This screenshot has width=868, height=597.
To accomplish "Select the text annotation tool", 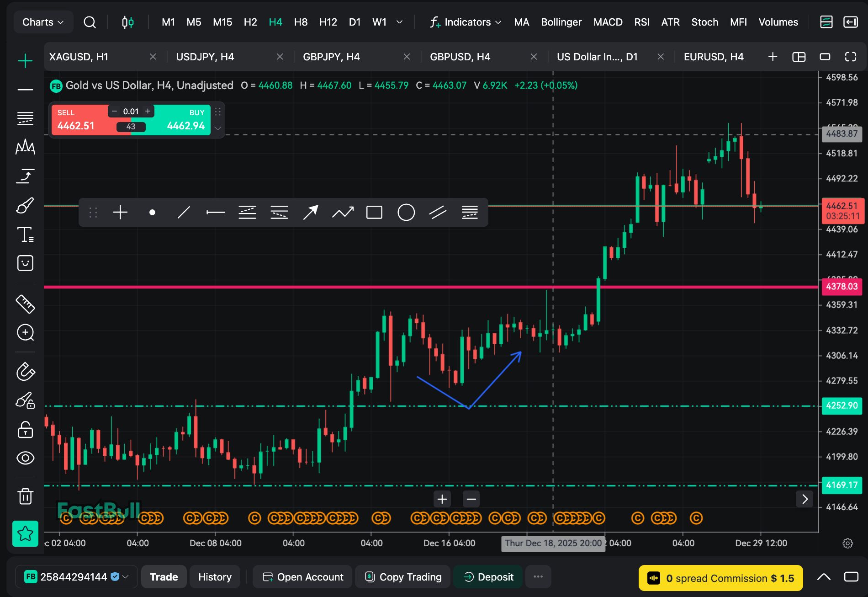I will pyautogui.click(x=25, y=235).
